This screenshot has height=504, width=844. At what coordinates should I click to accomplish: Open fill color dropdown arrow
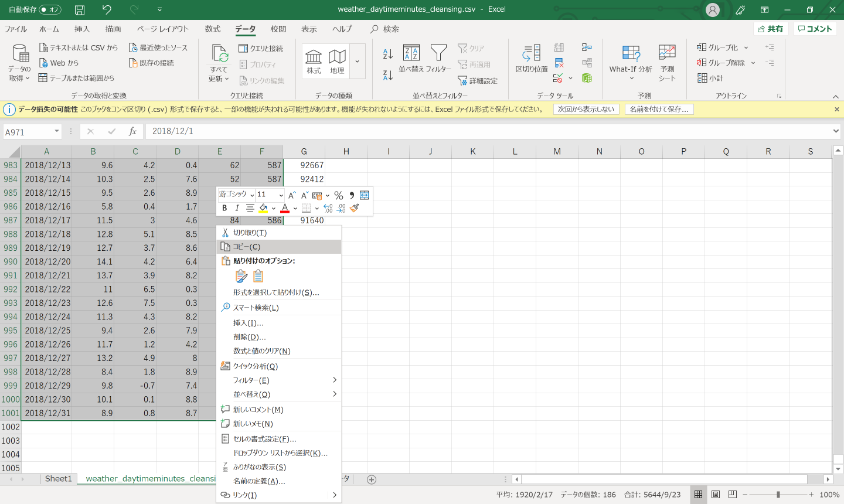click(273, 208)
